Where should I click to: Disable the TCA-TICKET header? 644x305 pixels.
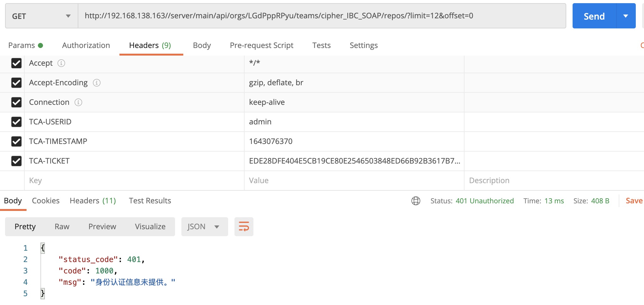point(16,161)
